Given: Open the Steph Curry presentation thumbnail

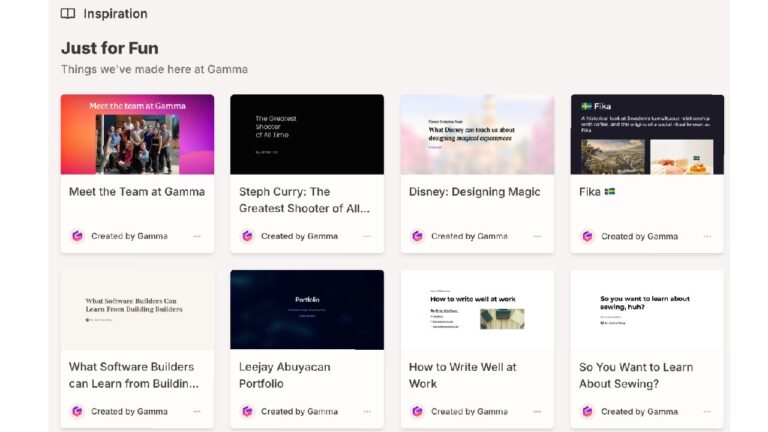Looking at the screenshot, I should [307, 134].
